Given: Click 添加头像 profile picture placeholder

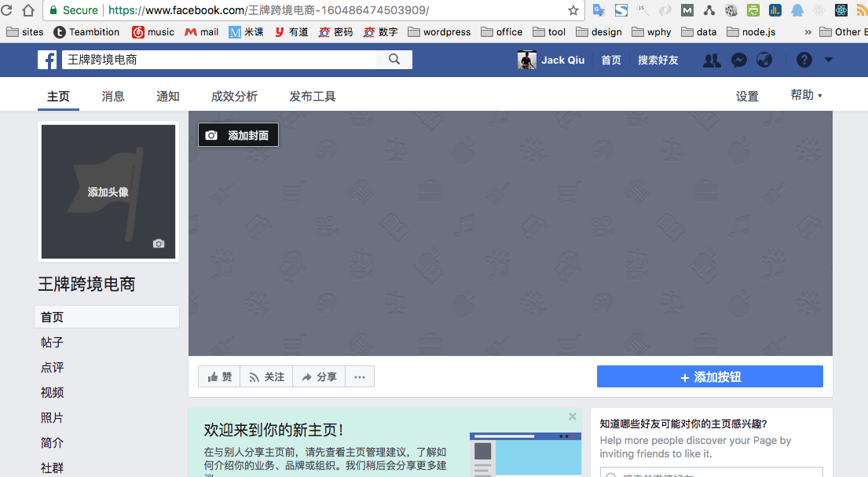Looking at the screenshot, I should tap(108, 192).
